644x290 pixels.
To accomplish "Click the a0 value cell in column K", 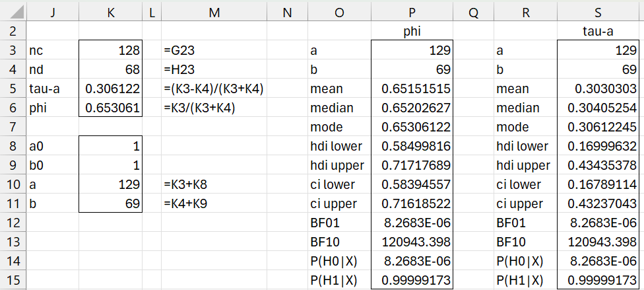I will pyautogui.click(x=110, y=146).
